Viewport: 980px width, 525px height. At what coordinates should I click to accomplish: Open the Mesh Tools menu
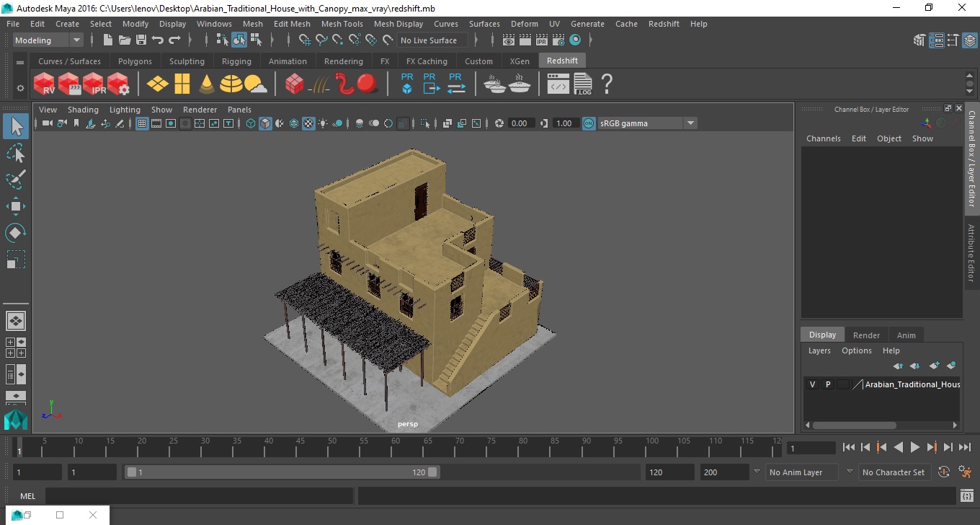(342, 24)
